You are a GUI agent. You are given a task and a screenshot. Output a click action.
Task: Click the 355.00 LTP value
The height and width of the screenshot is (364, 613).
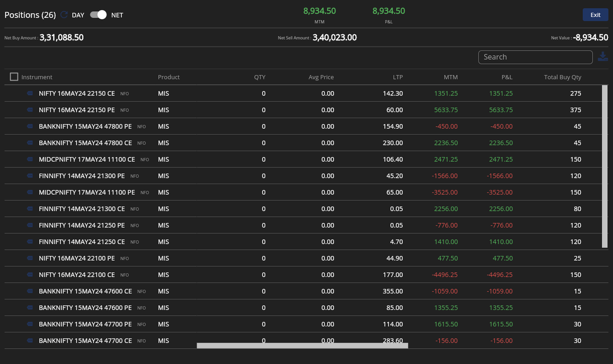coord(393,291)
